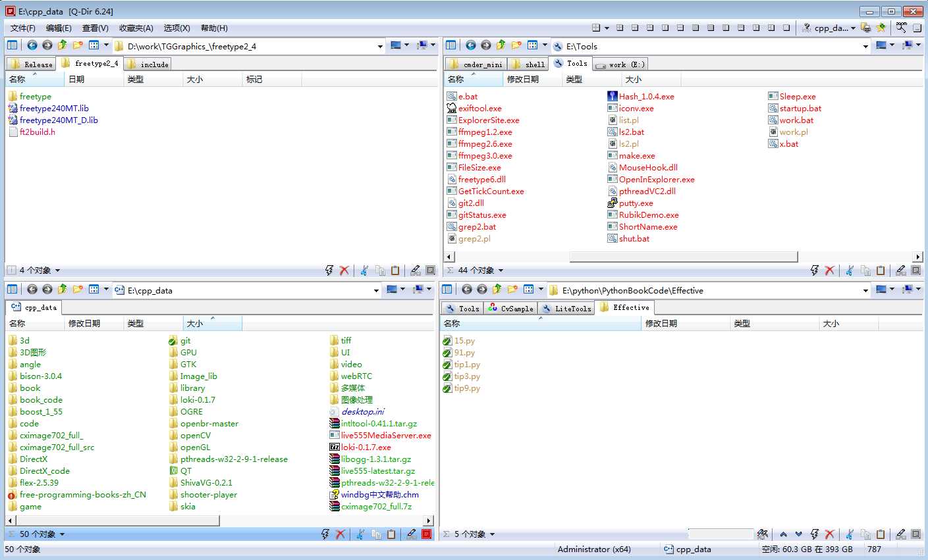The width and height of the screenshot is (928, 560).
Task: Go up one folder in the E:\cpp_data pane
Action: (x=63, y=290)
